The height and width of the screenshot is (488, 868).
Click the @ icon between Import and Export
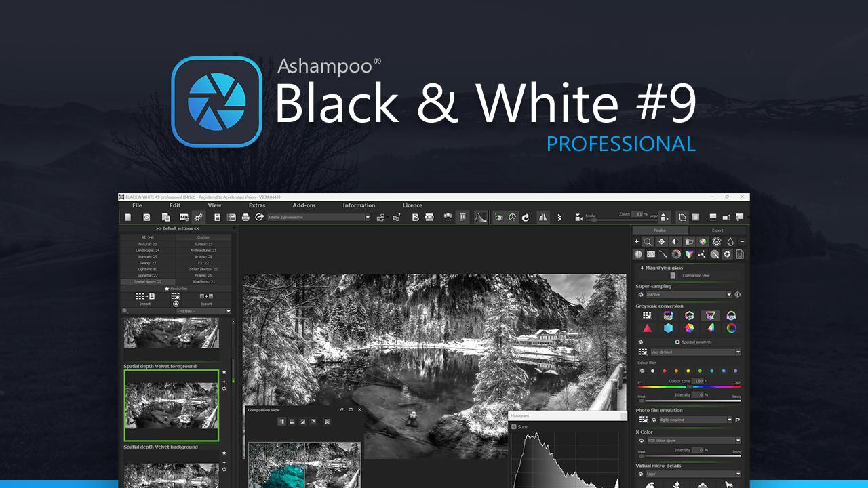[176, 304]
